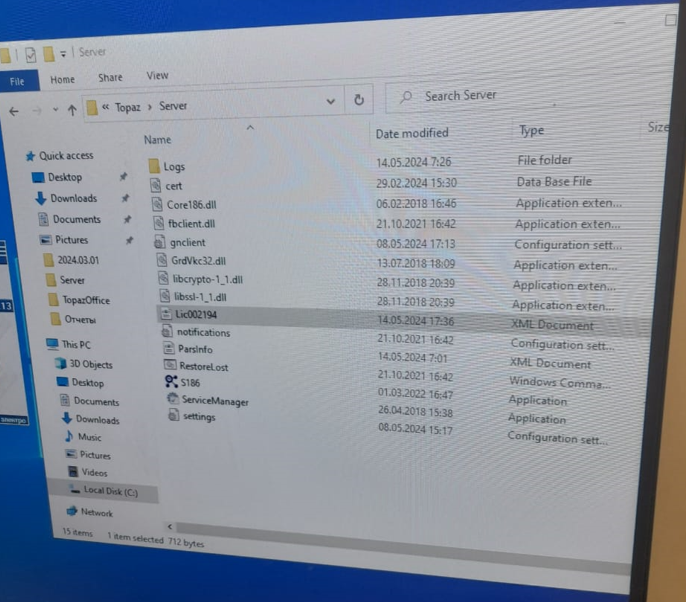Select the RestoreLost command script icon
Screen dimensions: 686x602
click(x=170, y=365)
